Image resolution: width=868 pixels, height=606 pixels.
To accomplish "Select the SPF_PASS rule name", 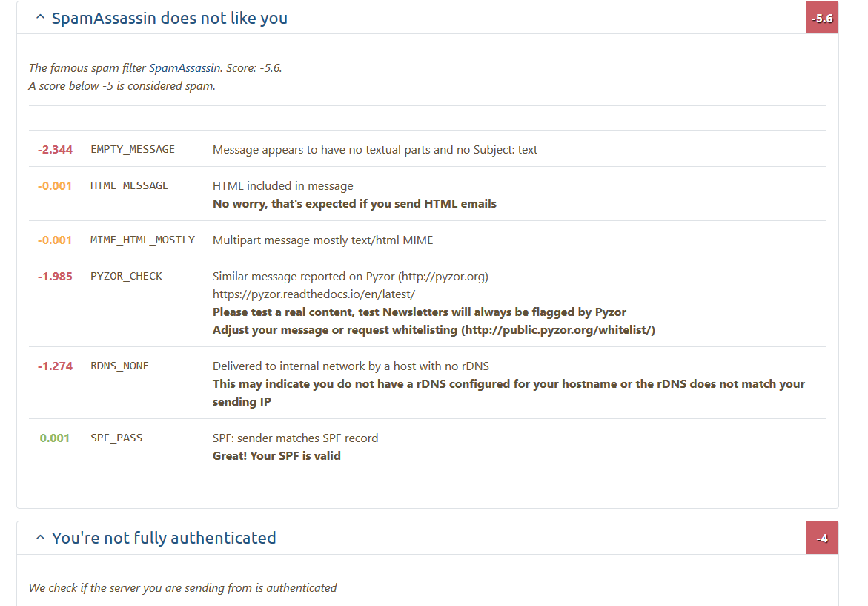I will pyautogui.click(x=116, y=438).
